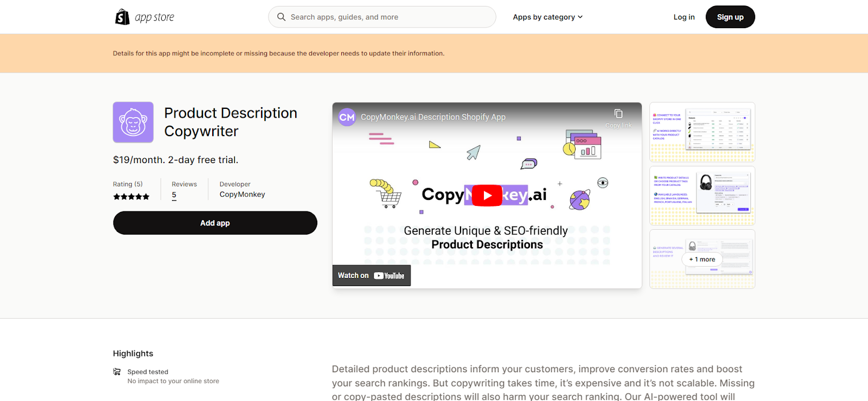Click the Highlights heading
This screenshot has height=401, width=868.
pyautogui.click(x=133, y=353)
